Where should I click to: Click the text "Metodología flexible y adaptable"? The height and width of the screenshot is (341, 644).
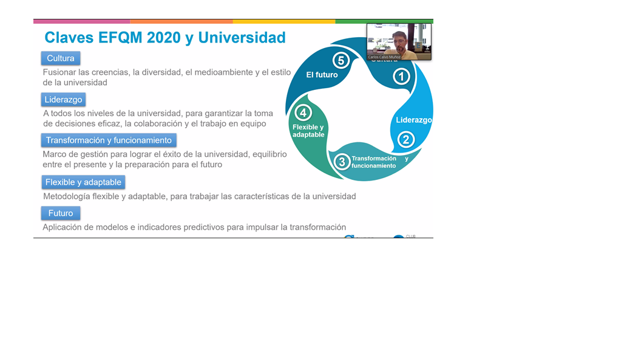104,196
